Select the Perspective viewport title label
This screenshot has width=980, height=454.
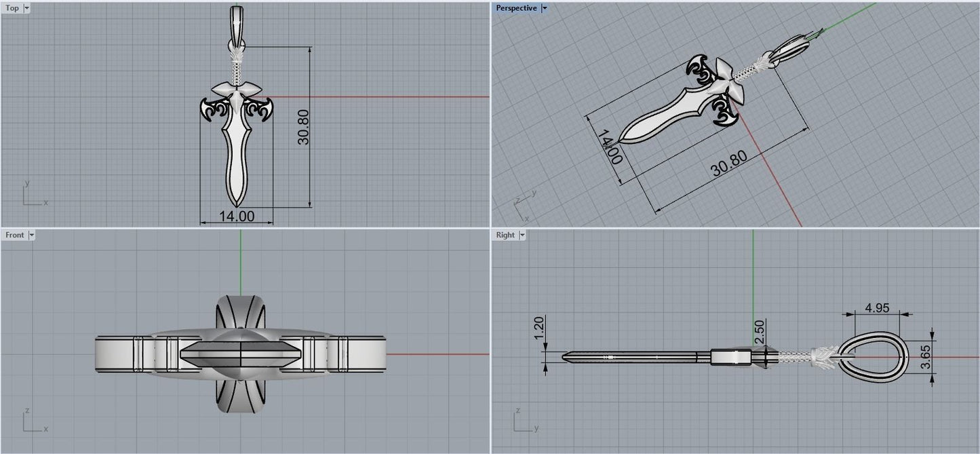(516, 8)
